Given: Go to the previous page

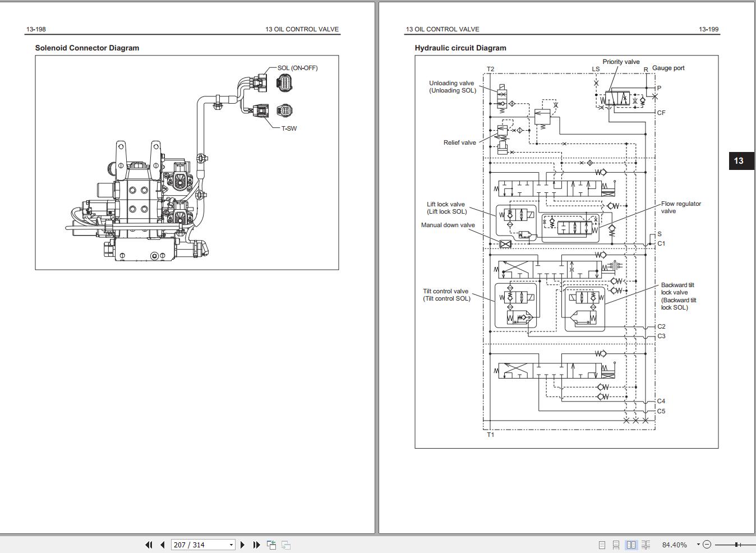Looking at the screenshot, I should pos(163,545).
